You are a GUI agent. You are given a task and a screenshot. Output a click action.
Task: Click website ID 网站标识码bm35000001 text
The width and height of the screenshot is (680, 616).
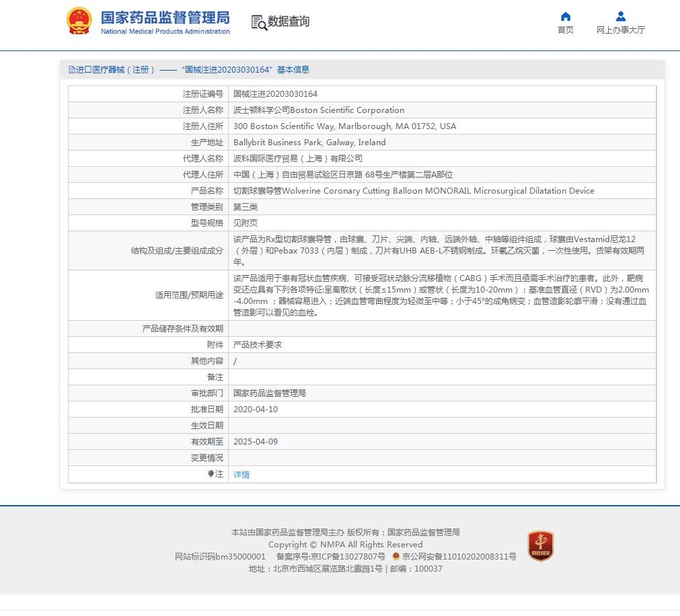coord(220,557)
